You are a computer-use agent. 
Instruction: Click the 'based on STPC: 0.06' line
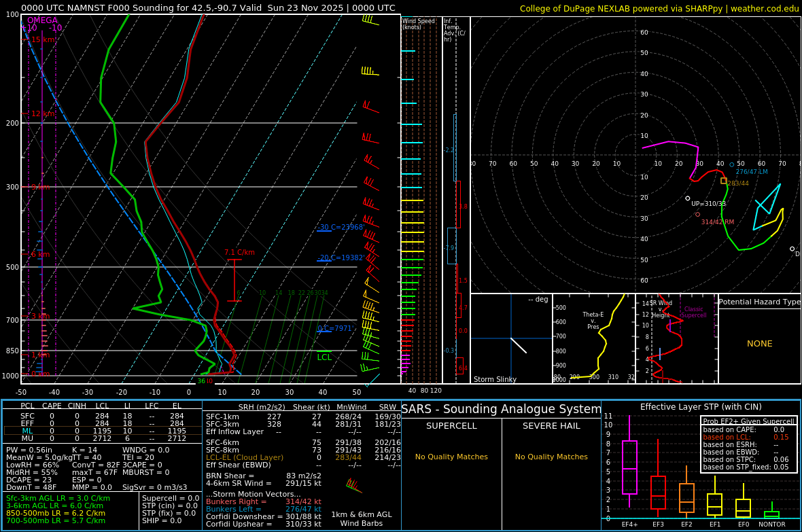(746, 459)
